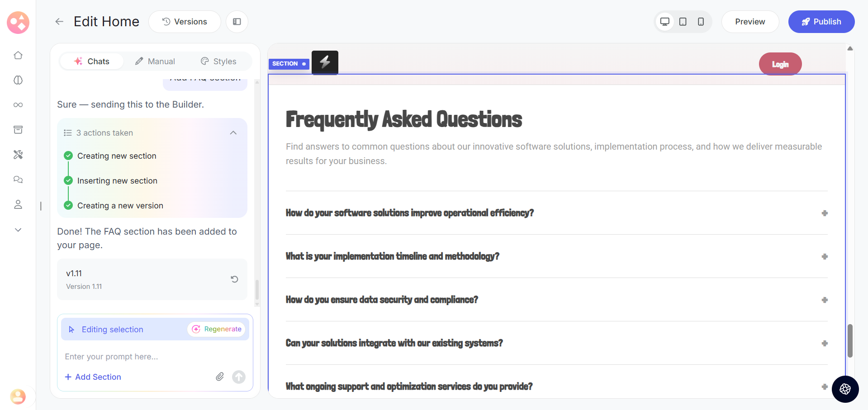
Task: Open the tools icon in sidebar
Action: point(18,155)
